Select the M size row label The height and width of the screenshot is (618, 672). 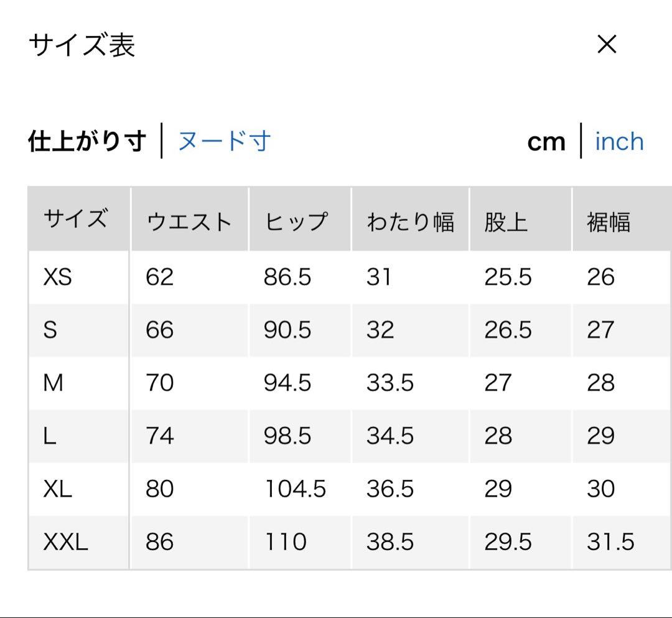point(53,383)
